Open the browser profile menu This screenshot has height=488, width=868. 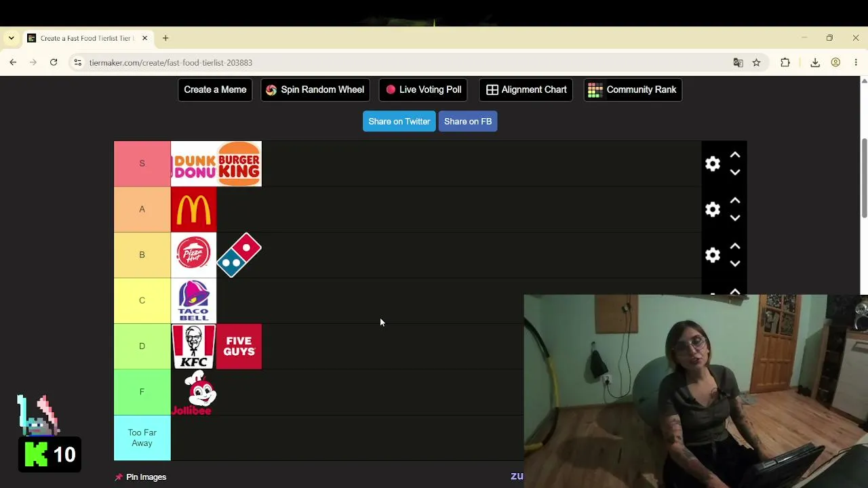835,62
